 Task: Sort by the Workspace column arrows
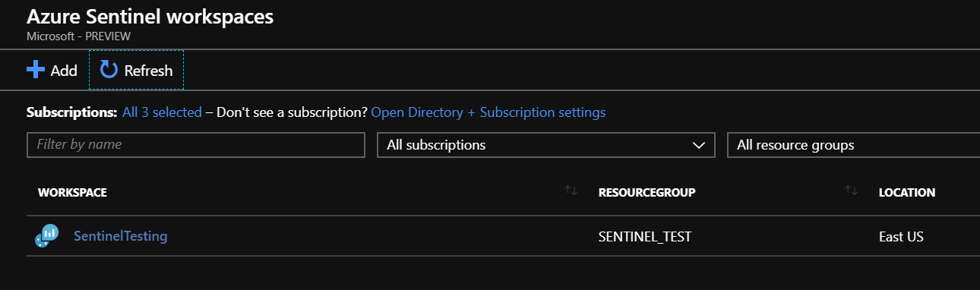(x=571, y=190)
